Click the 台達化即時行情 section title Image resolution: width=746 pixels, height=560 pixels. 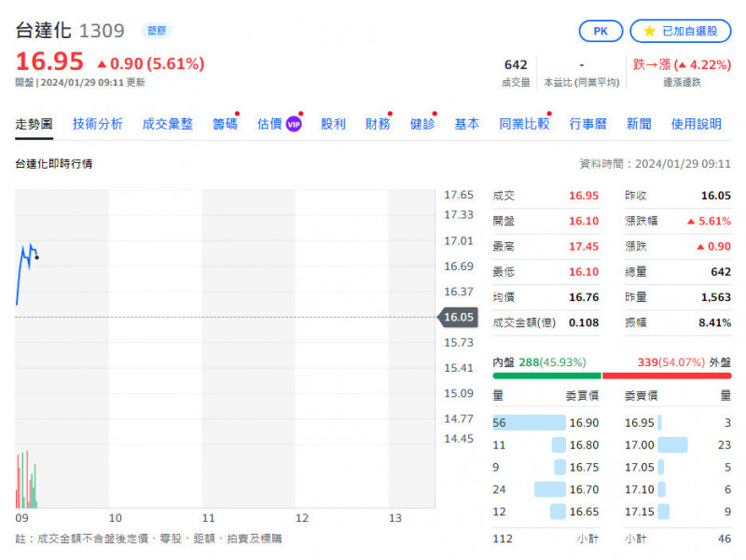pyautogui.click(x=54, y=164)
